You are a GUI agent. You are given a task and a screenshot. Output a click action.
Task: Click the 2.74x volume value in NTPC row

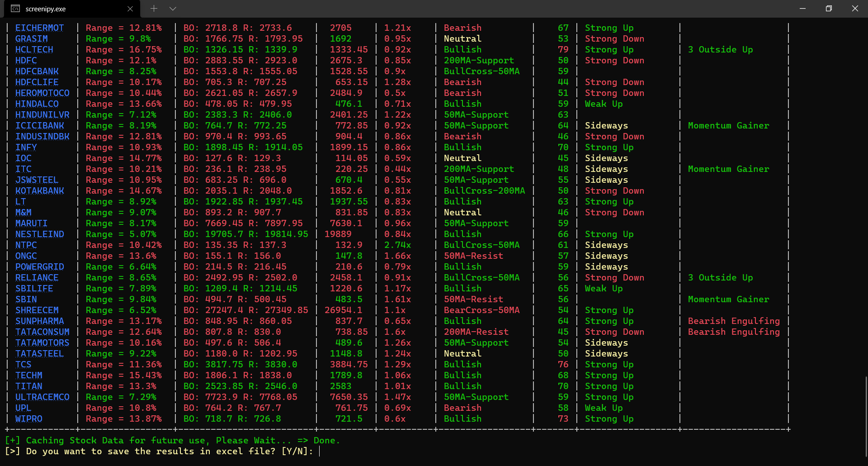coord(398,245)
